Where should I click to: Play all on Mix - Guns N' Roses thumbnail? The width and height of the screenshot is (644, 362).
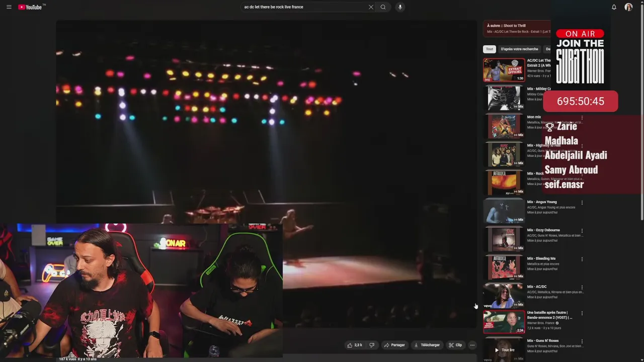[x=504, y=350]
